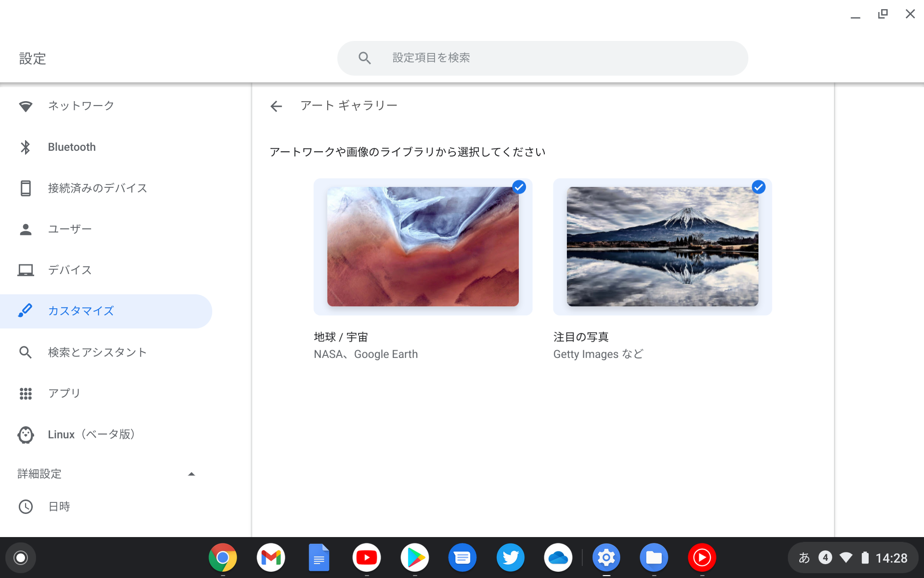This screenshot has width=924, height=578.
Task: Click the launcher button in the corner
Action: tap(20, 557)
